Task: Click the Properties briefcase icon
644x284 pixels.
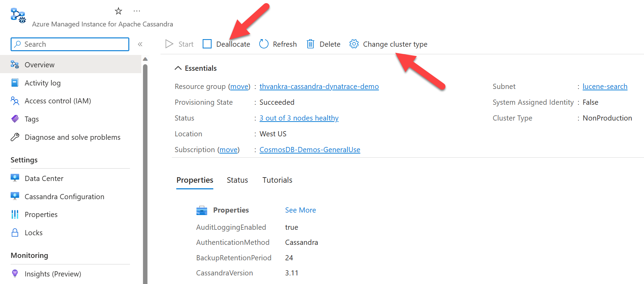Action: pyautogui.click(x=202, y=210)
